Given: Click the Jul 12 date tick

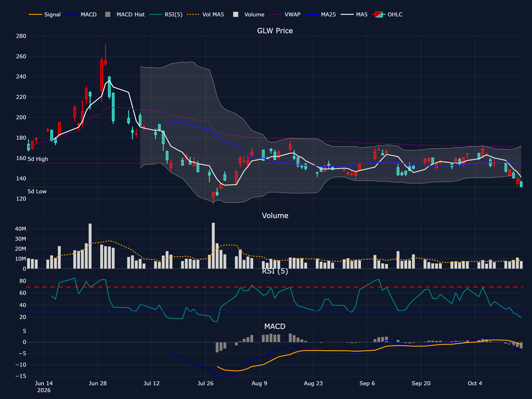Looking at the screenshot, I should 152,383.
